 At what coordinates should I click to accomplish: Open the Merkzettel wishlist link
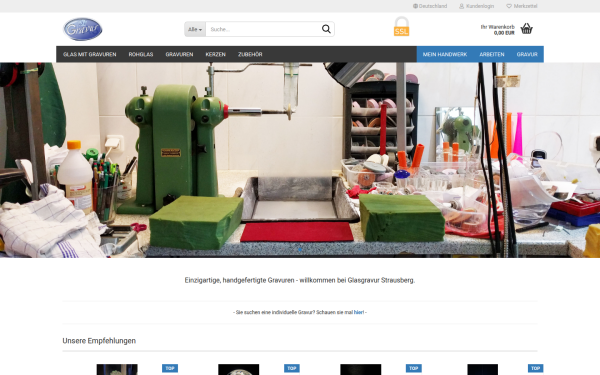pyautogui.click(x=522, y=6)
